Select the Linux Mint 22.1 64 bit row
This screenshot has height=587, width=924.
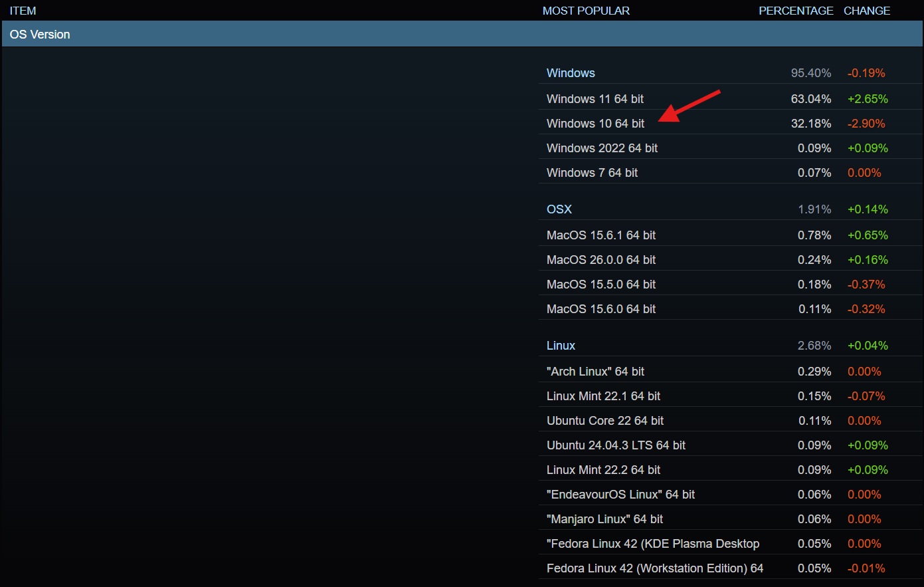click(x=603, y=396)
